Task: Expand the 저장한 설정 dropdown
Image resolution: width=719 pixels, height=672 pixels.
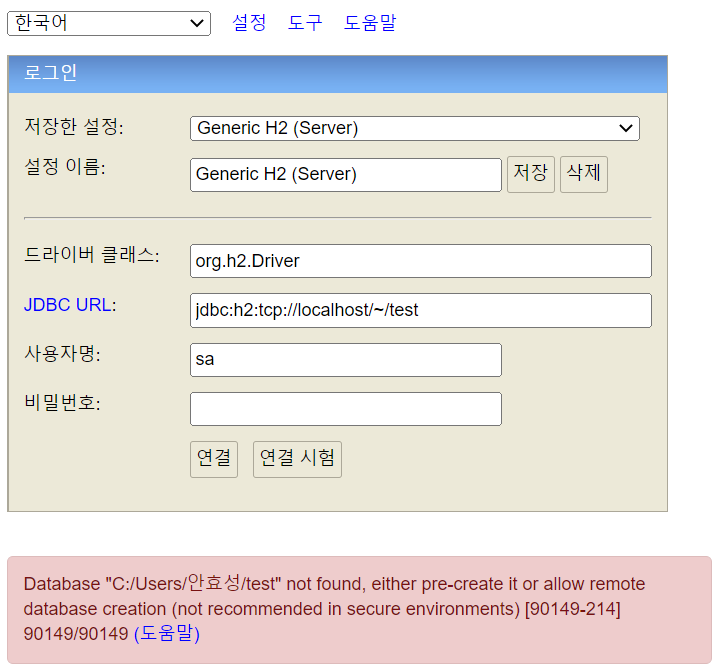Action: point(415,128)
